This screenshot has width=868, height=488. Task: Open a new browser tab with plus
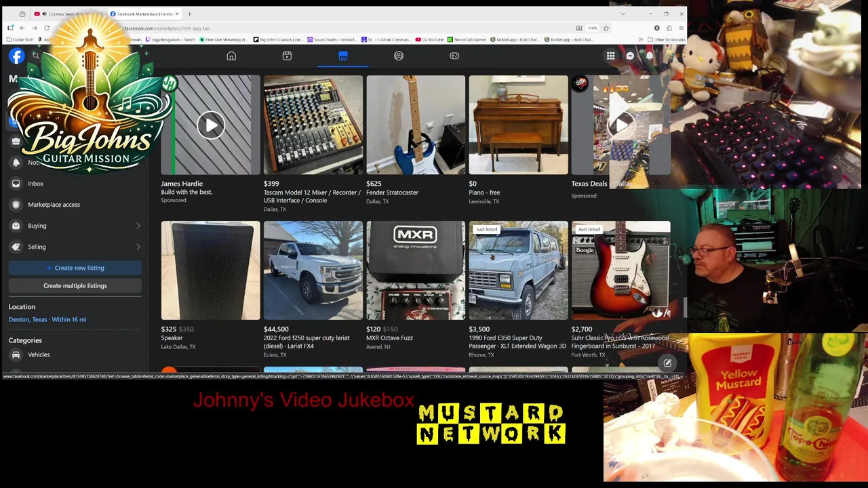point(189,14)
